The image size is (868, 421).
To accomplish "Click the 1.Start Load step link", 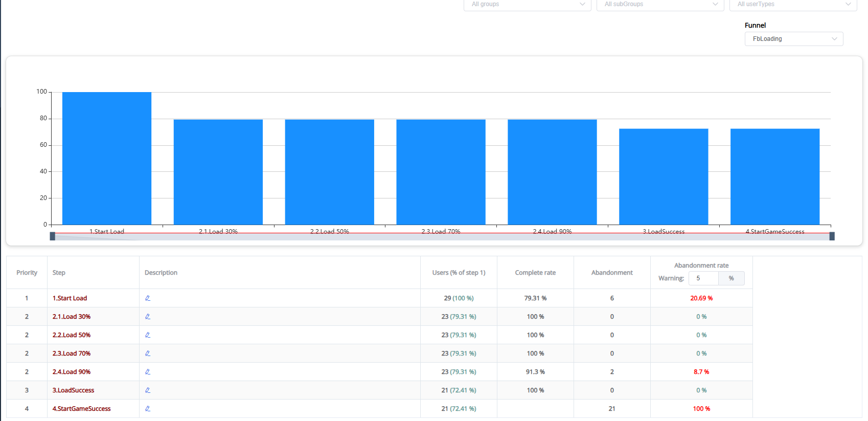I will coord(70,298).
